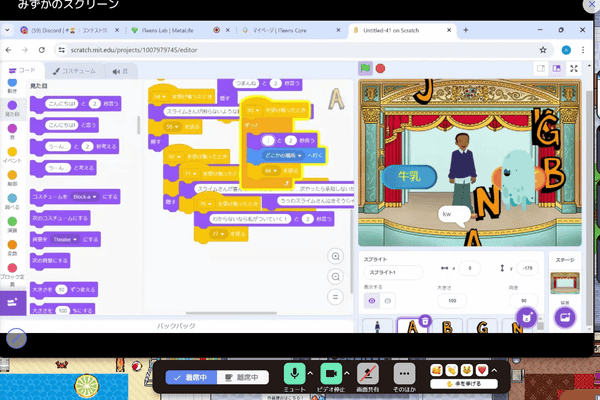Select the 演算 (Operators) block category
This screenshot has height=400, width=600.
[12, 225]
